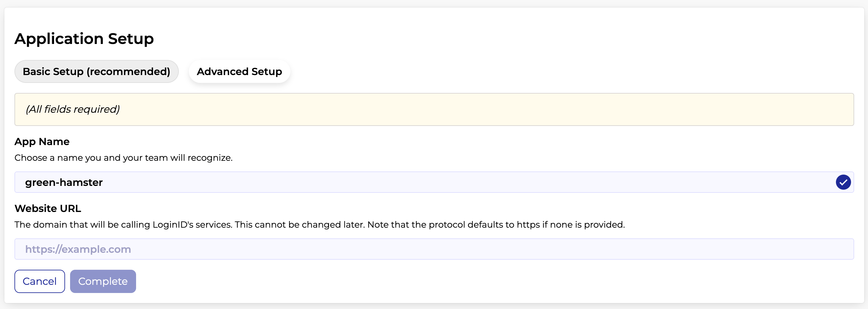Click the Cancel button
This screenshot has height=309, width=868.
40,281
